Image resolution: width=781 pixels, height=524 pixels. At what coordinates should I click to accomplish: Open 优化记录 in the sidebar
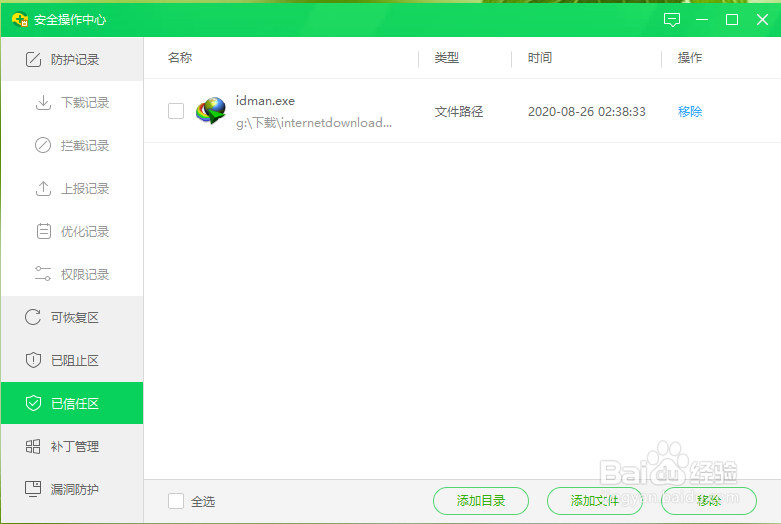(x=72, y=232)
